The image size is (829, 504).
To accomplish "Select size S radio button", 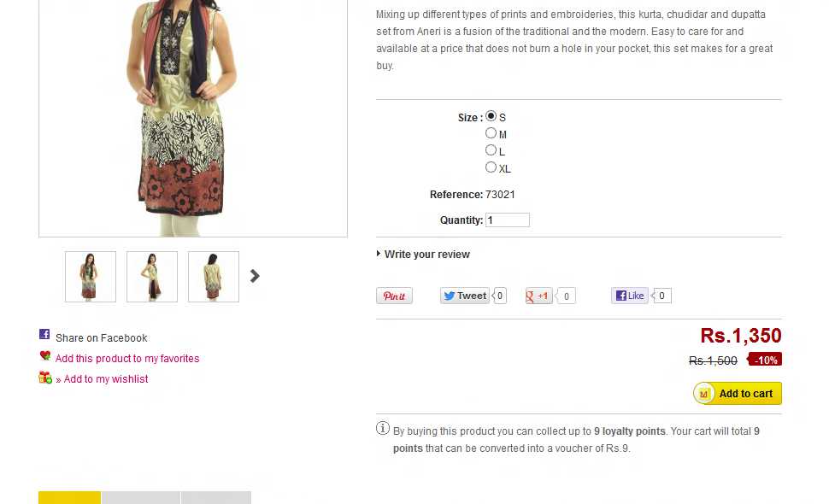I will 491,116.
